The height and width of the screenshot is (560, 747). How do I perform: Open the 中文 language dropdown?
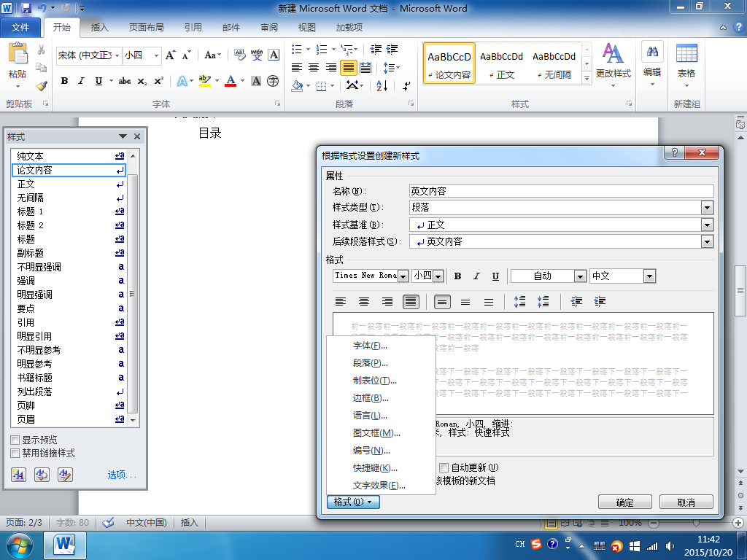tap(649, 276)
